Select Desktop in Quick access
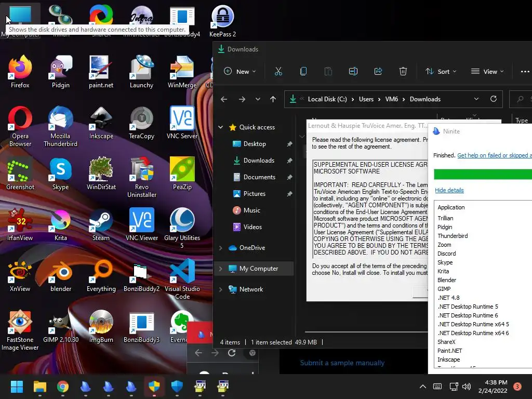This screenshot has width=532, height=399. point(255,143)
